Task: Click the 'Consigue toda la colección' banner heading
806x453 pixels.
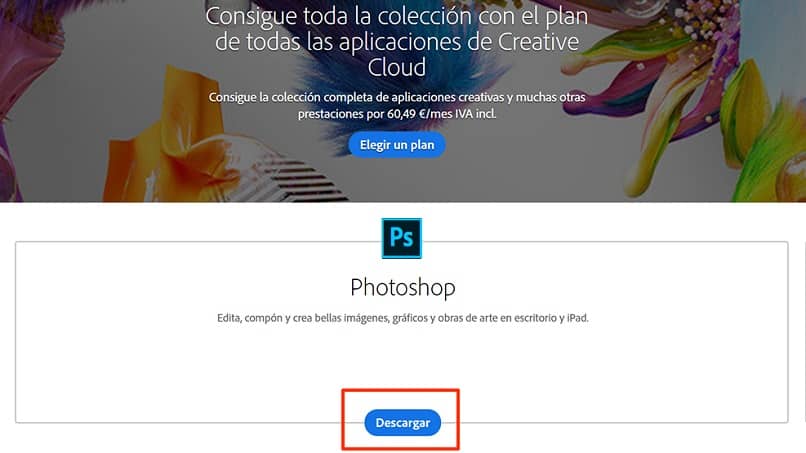Action: pos(397,42)
